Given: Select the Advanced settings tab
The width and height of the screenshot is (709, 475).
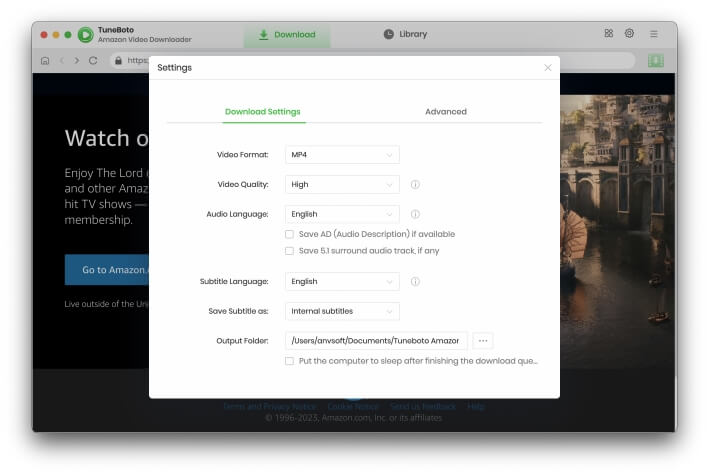Looking at the screenshot, I should click(x=446, y=112).
